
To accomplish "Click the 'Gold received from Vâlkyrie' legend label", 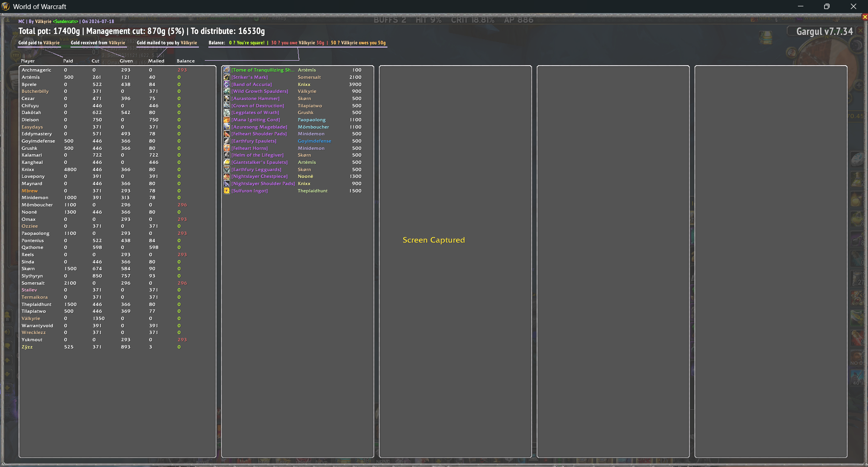I will (x=98, y=43).
